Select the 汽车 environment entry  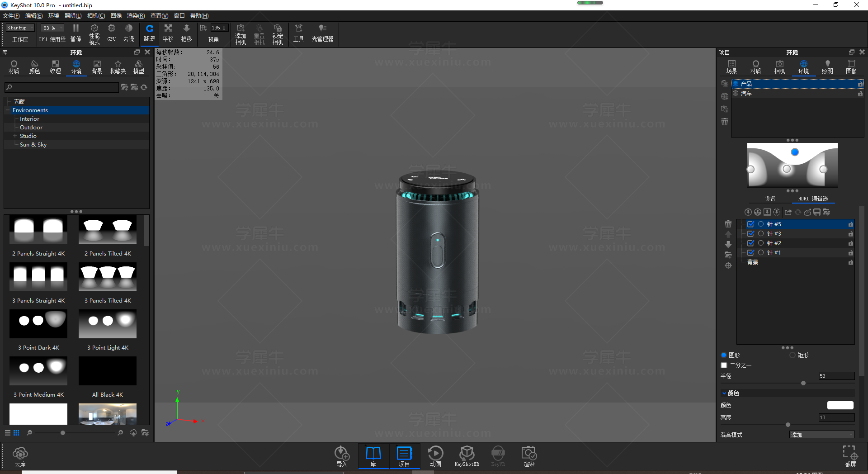(797, 94)
